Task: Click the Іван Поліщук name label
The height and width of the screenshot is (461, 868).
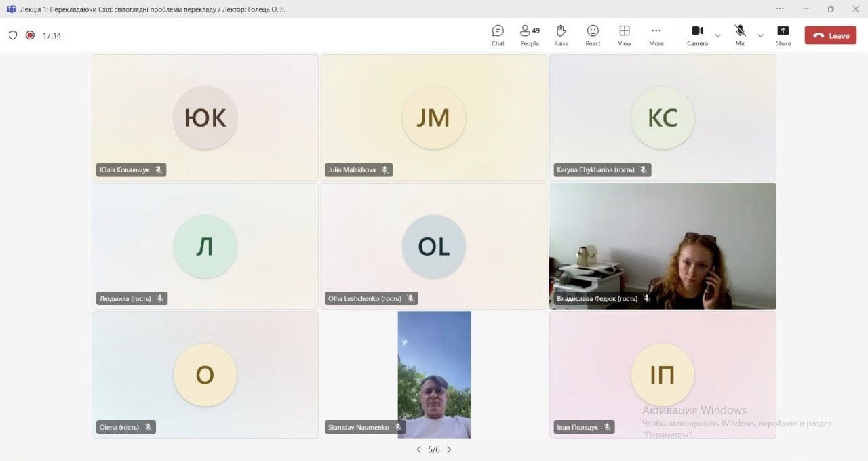Action: (x=578, y=427)
